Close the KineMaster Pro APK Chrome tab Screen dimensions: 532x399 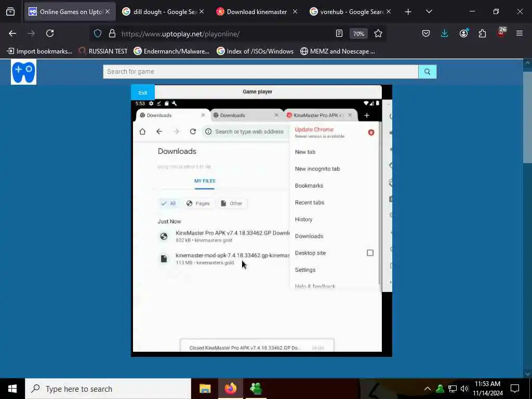tap(350, 115)
